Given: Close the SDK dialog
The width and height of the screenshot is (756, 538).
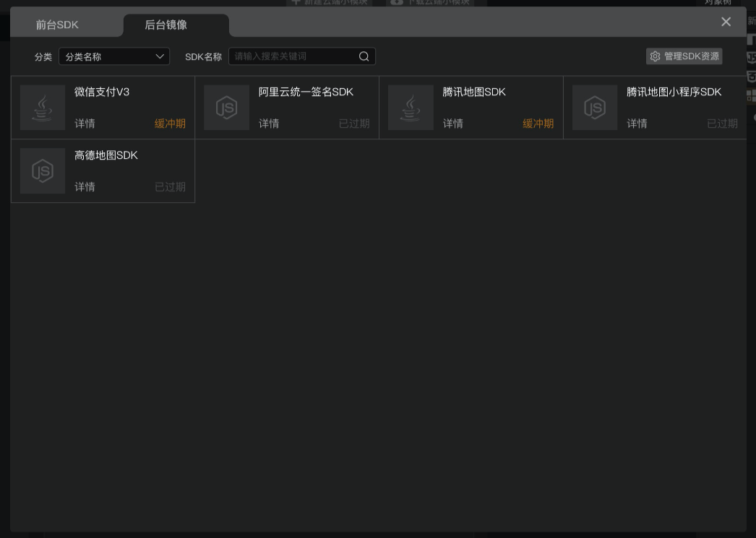Looking at the screenshot, I should click(x=726, y=22).
